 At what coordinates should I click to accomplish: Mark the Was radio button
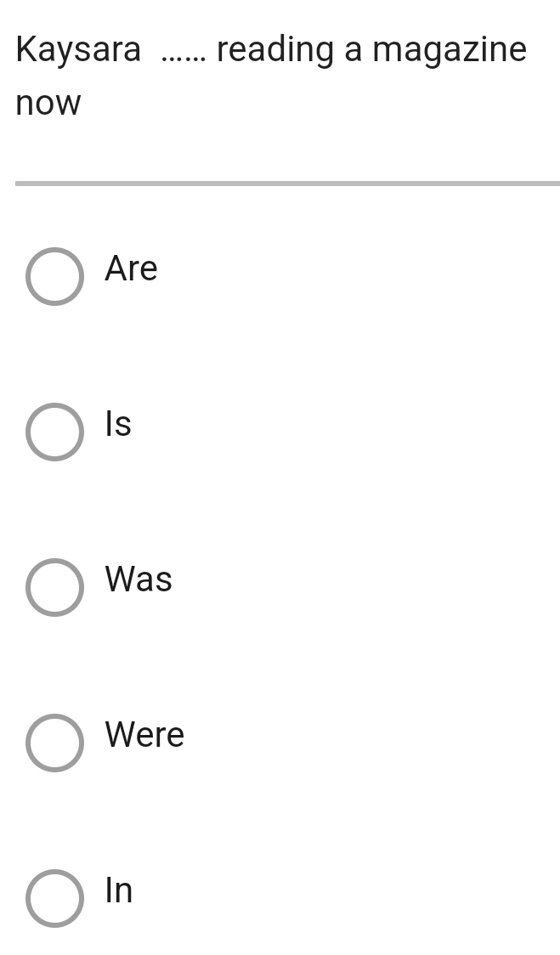[55, 587]
